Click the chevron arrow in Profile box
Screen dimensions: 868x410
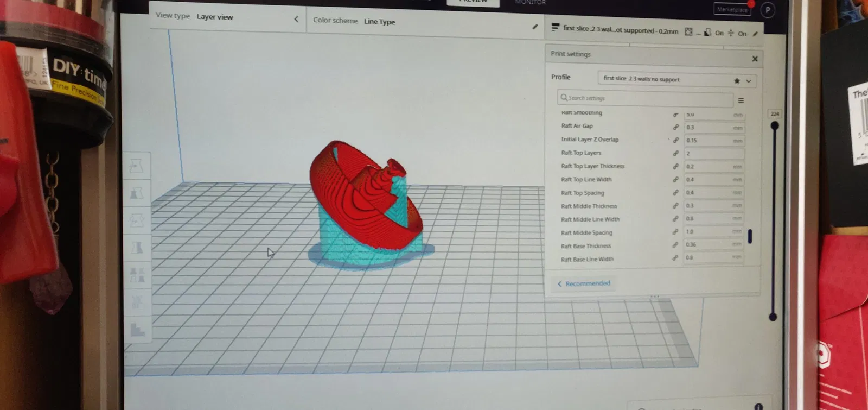749,81
